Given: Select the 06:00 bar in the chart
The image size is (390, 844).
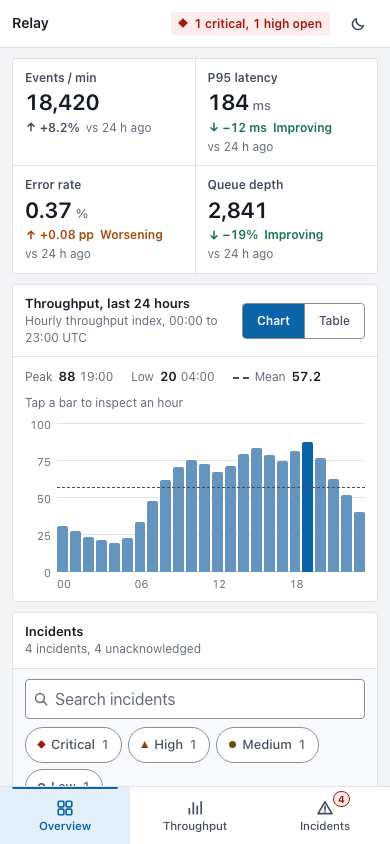Looking at the screenshot, I should [140, 547].
